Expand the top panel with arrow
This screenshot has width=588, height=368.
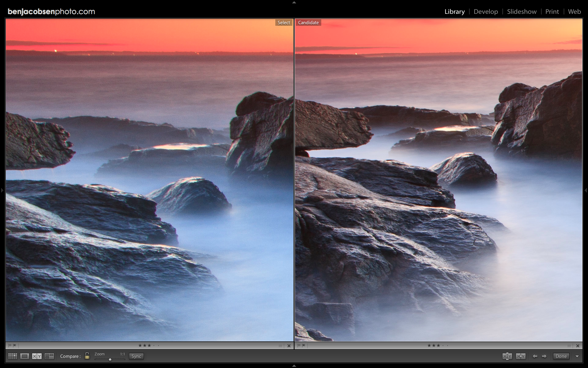click(294, 2)
